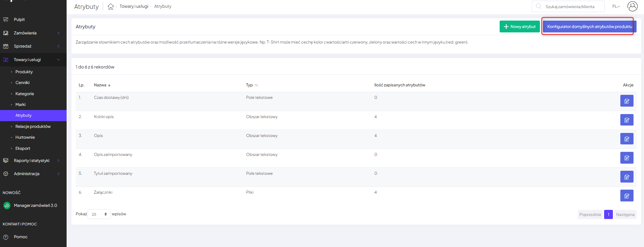Click the Nowy atrybut button
The height and width of the screenshot is (247, 644).
click(519, 27)
